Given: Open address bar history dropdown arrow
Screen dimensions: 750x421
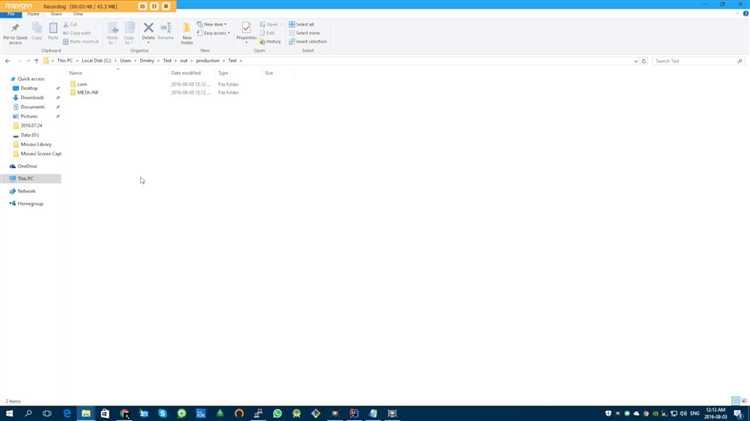Looking at the screenshot, I should tap(636, 61).
